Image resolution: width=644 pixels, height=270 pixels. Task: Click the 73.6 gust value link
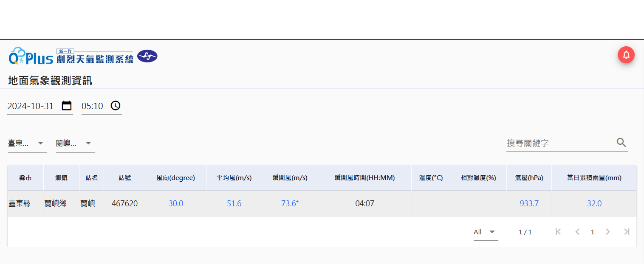[x=289, y=203]
